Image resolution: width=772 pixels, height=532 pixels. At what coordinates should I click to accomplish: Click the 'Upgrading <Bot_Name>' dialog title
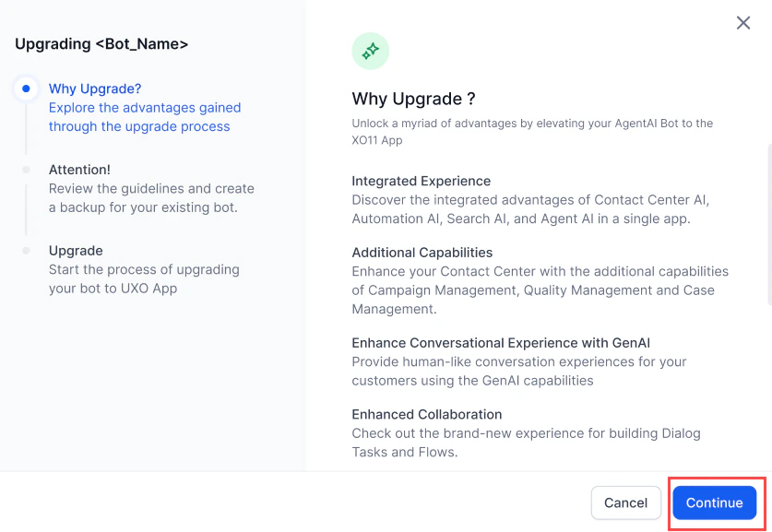(x=101, y=43)
